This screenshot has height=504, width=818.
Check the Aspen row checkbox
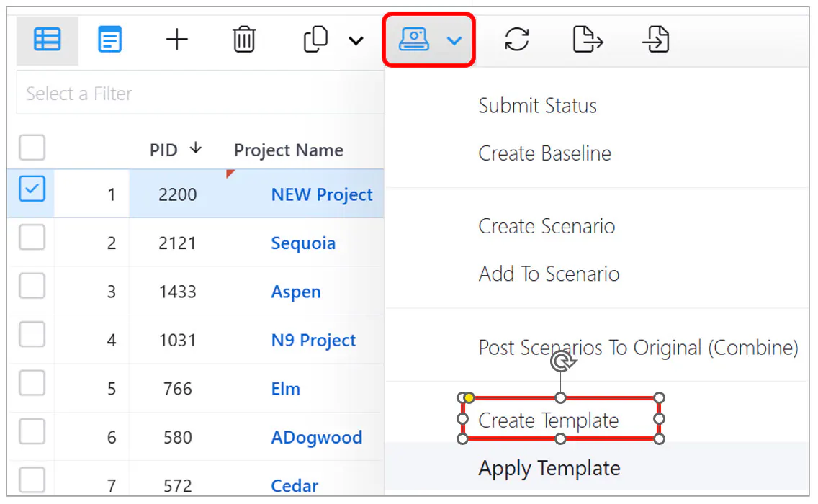[x=32, y=286]
